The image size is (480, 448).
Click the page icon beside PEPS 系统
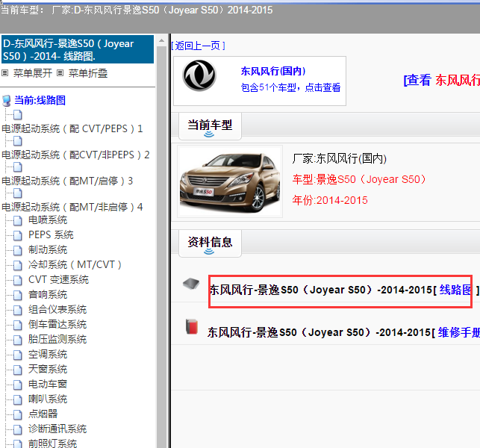click(x=17, y=235)
